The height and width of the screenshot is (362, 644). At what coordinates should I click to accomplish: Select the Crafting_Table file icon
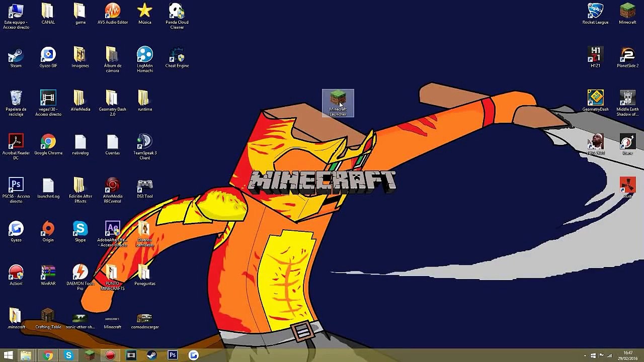click(48, 319)
